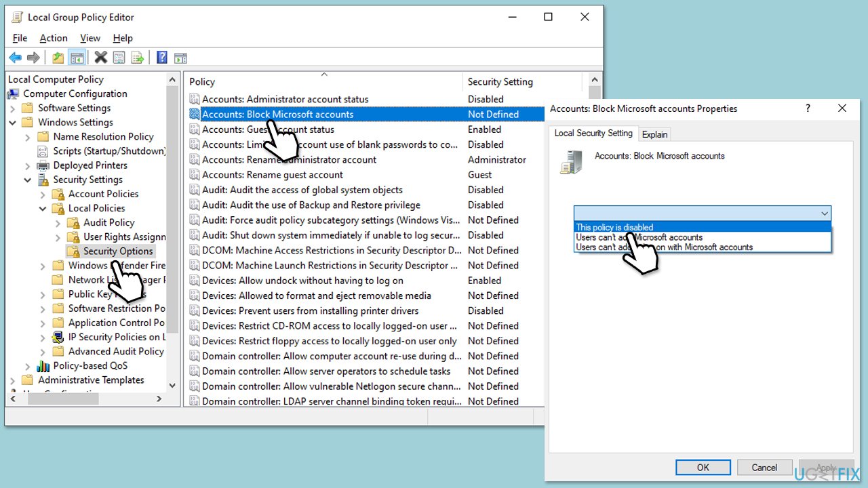Open the Help menu

tap(123, 38)
